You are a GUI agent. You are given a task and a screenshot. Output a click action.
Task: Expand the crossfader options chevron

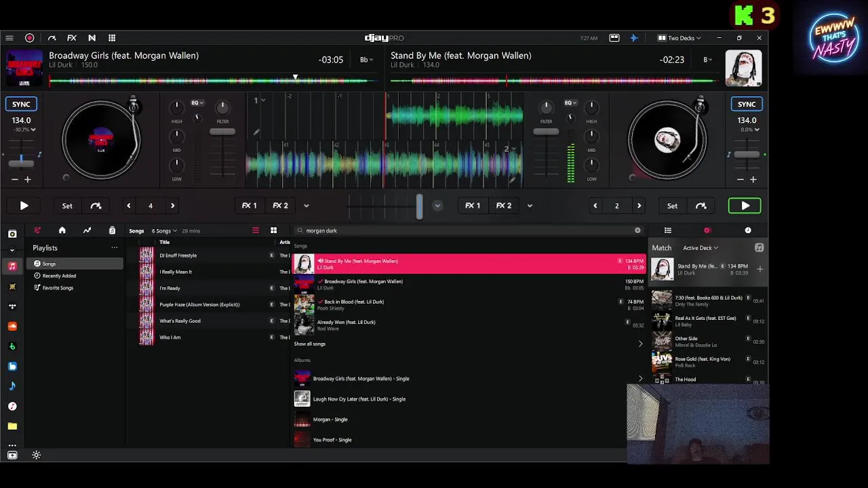click(437, 205)
